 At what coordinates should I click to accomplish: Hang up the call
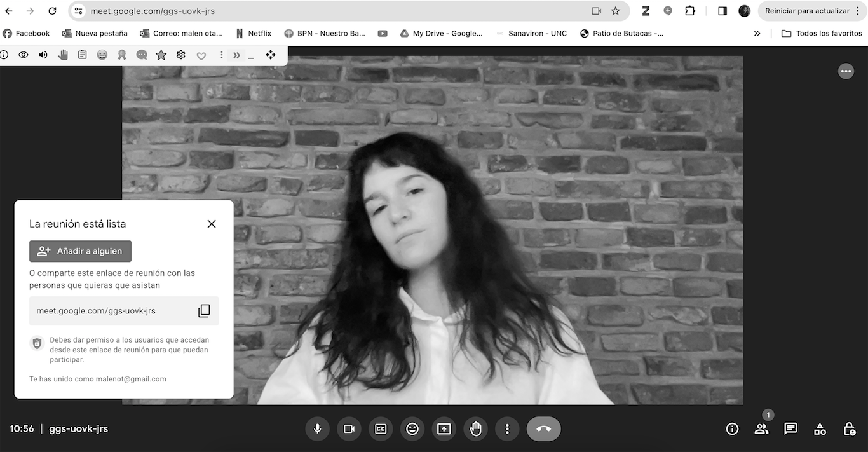pyautogui.click(x=544, y=429)
